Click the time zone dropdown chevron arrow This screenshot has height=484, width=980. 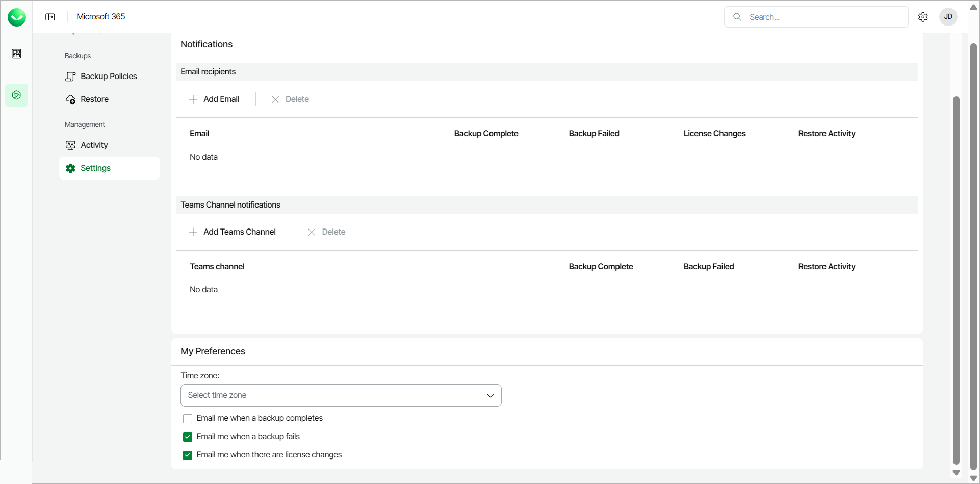coord(491,396)
